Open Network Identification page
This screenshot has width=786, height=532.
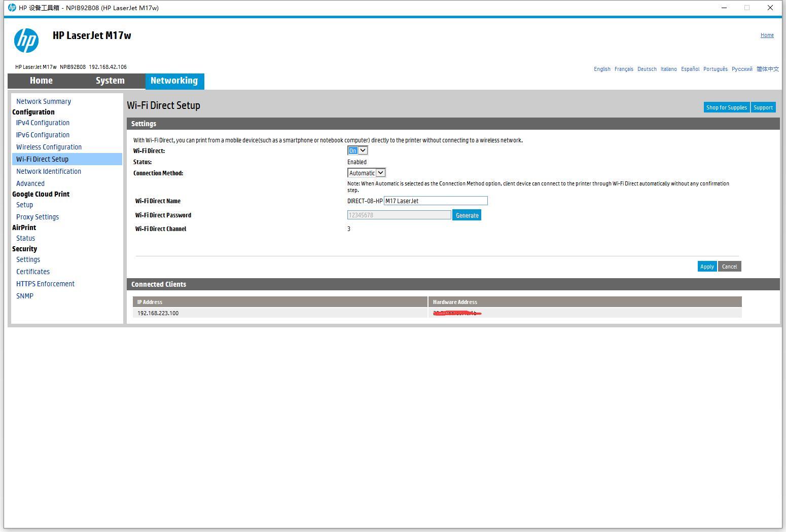tap(49, 171)
